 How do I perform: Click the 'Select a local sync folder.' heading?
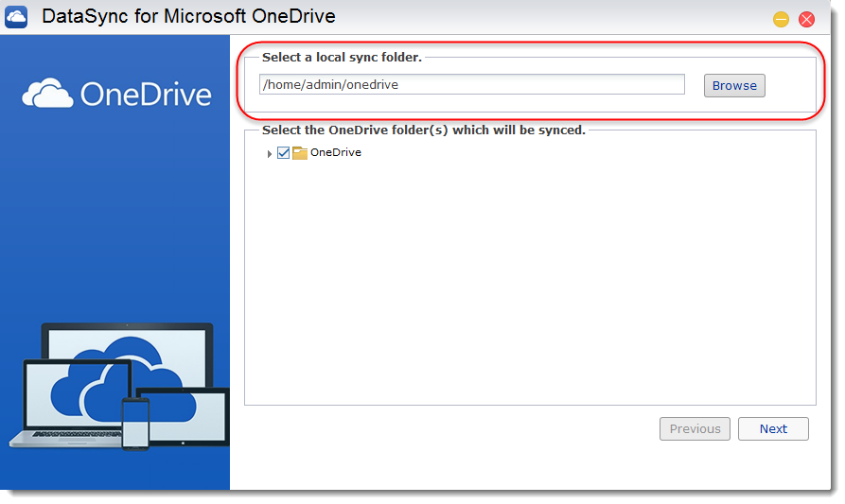tap(342, 57)
